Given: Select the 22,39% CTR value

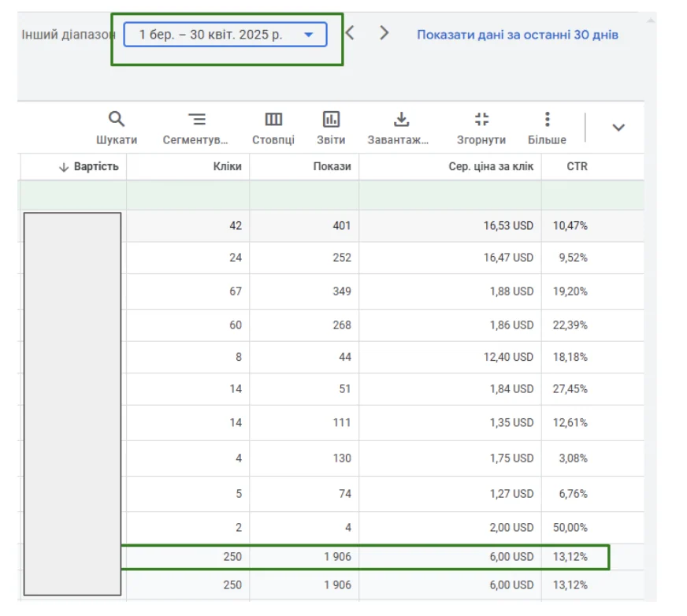Looking at the screenshot, I should [570, 325].
